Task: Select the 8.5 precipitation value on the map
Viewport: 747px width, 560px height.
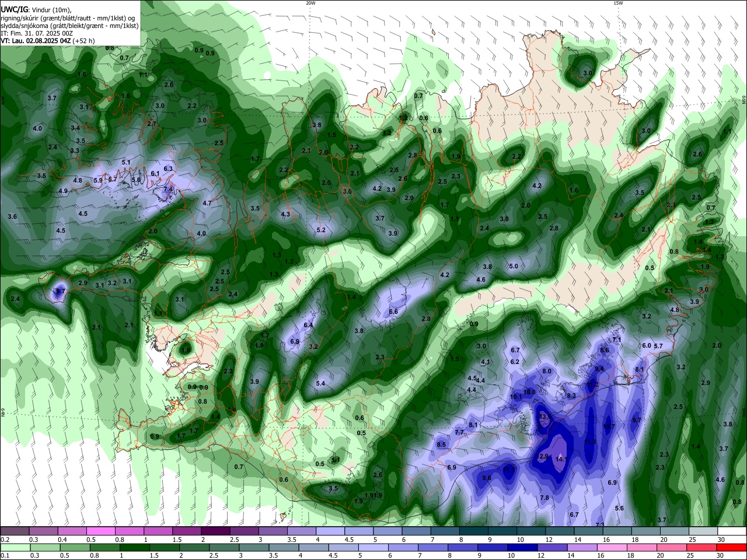Action: coord(441,445)
